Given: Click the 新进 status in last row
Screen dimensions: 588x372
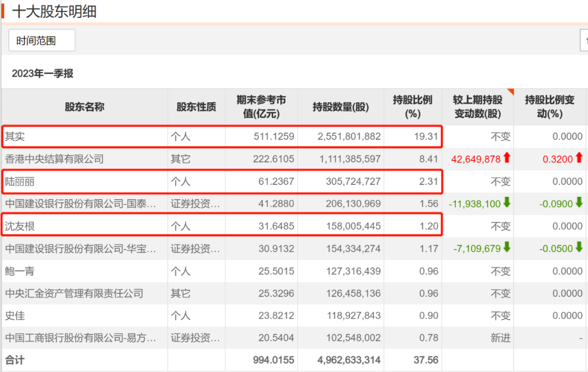Looking at the screenshot, I should pyautogui.click(x=501, y=338).
